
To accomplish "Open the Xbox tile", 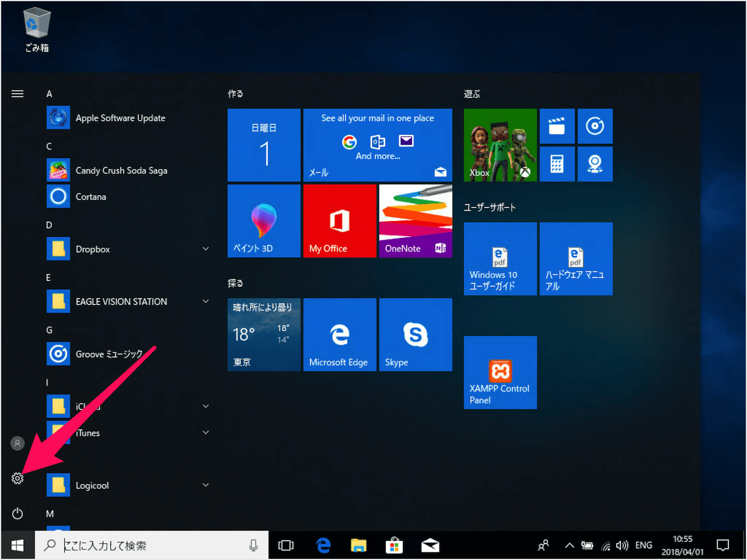I will [500, 145].
